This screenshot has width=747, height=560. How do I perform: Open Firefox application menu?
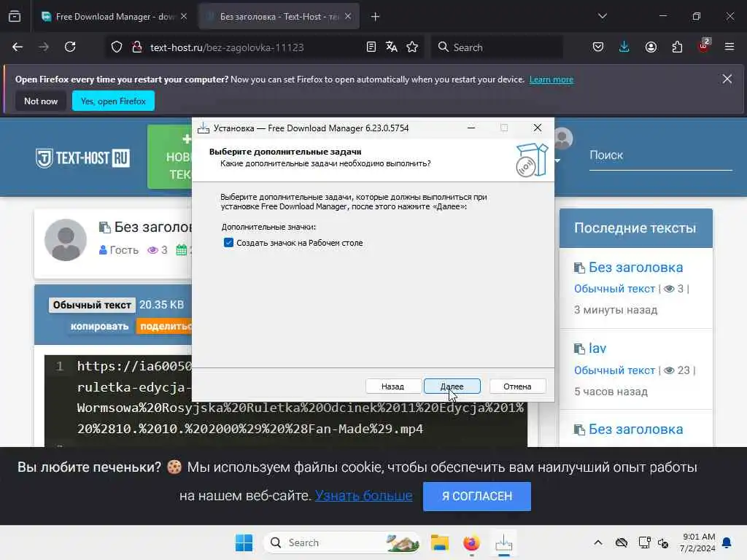[x=729, y=47]
